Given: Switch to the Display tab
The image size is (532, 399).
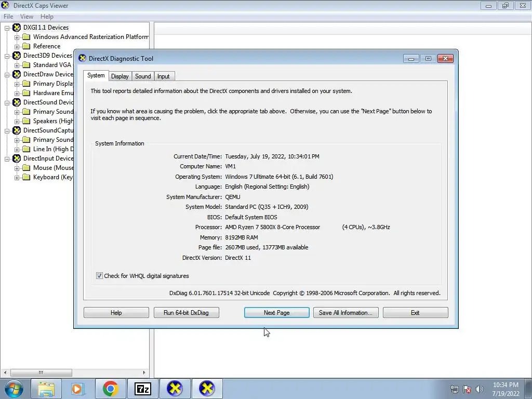Looking at the screenshot, I should click(x=120, y=76).
